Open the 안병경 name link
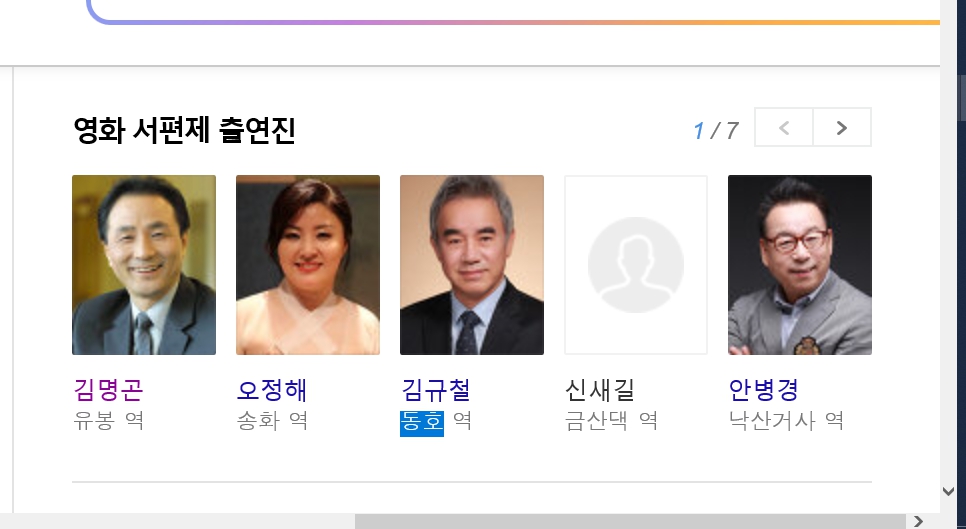 tap(763, 390)
